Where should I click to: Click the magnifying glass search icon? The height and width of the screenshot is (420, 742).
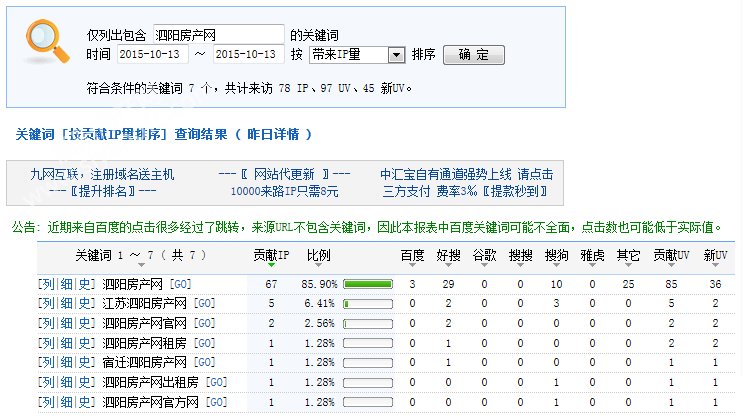click(44, 44)
